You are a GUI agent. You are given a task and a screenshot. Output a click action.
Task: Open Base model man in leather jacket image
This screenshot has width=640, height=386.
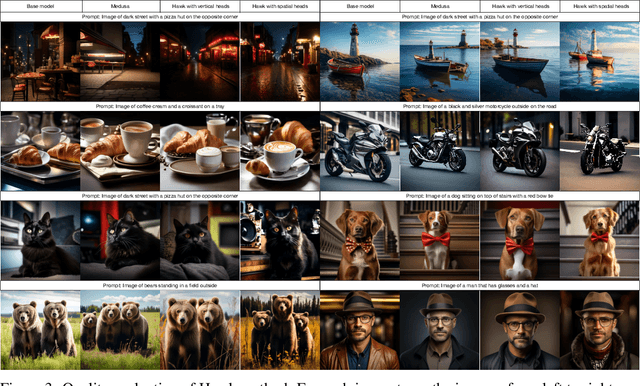pos(360,330)
